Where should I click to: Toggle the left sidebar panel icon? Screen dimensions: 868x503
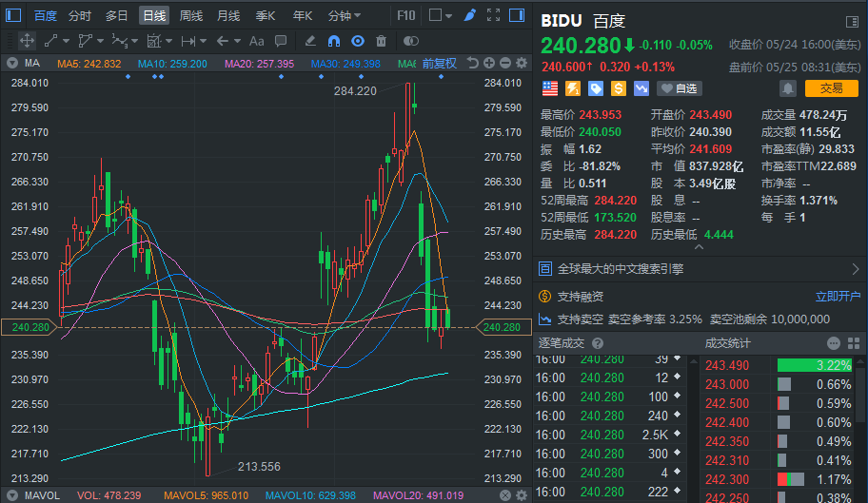tap(13, 15)
